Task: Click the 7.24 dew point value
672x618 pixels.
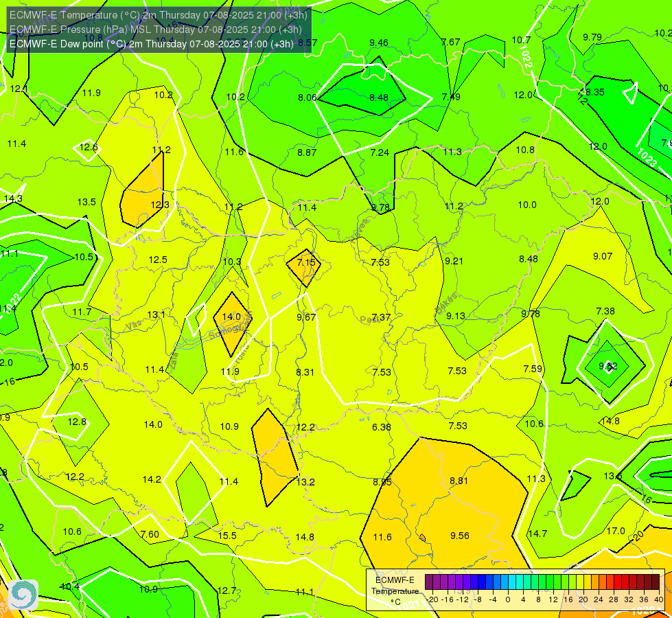Action: pyautogui.click(x=380, y=152)
